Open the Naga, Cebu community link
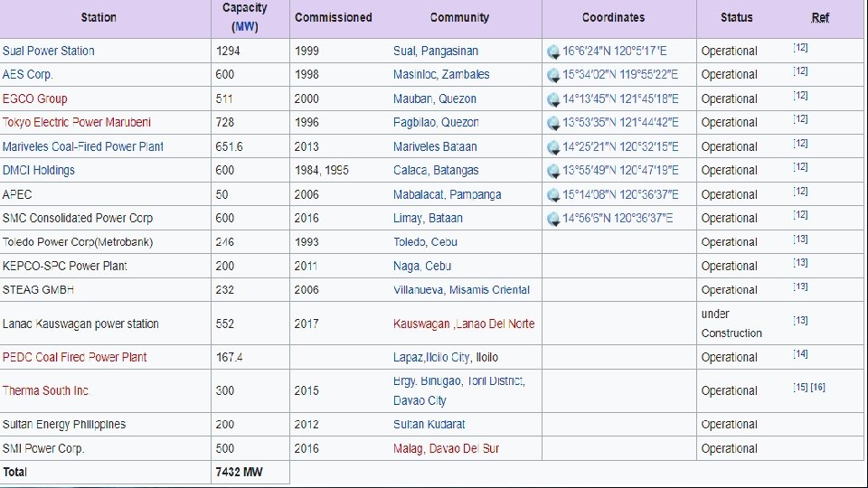 point(422,266)
